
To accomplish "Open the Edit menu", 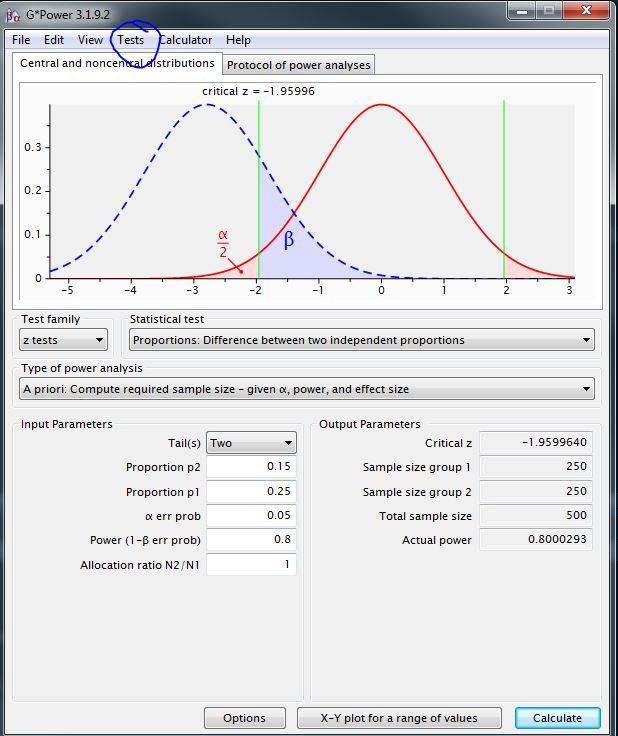I will 54,40.
